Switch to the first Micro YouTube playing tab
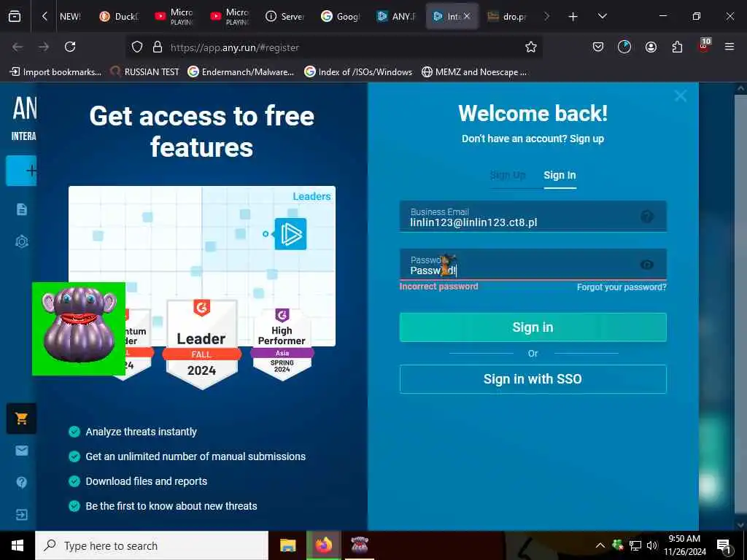747x560 pixels. pos(174,16)
